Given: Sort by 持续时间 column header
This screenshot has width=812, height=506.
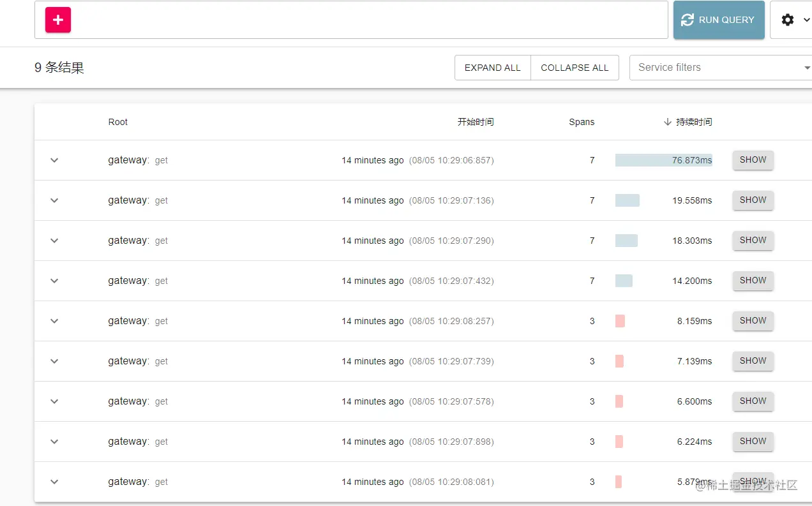Looking at the screenshot, I should 688,122.
